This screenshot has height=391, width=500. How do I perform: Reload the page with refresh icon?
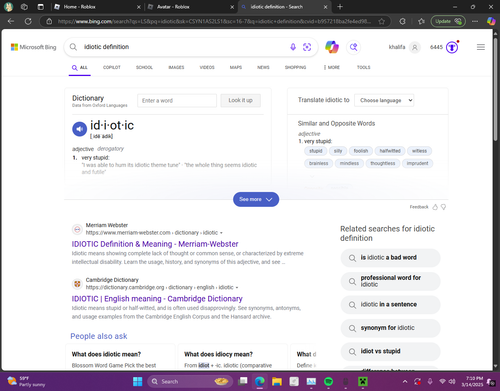point(28,21)
